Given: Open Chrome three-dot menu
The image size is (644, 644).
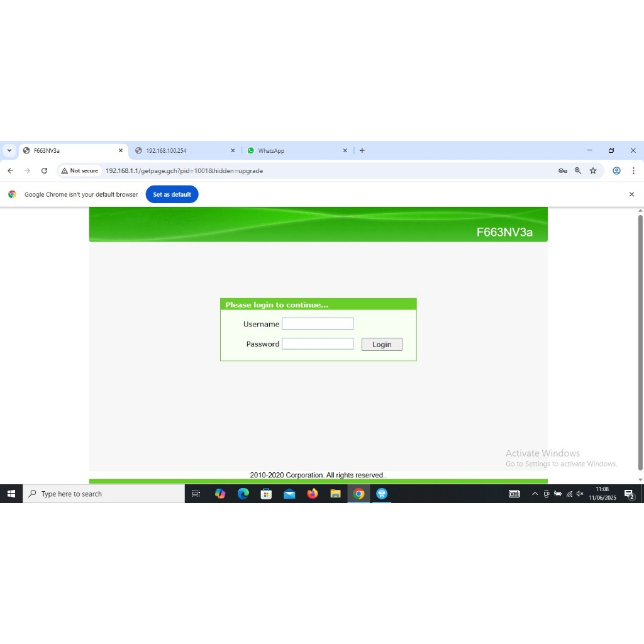Looking at the screenshot, I should coord(633,170).
